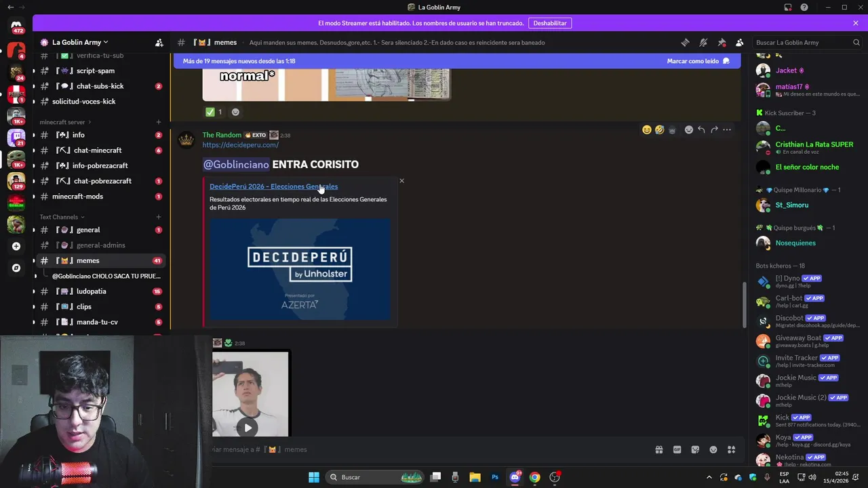Disable Streamer mode via Deshabilitar
The width and height of the screenshot is (868, 488).
tap(549, 23)
